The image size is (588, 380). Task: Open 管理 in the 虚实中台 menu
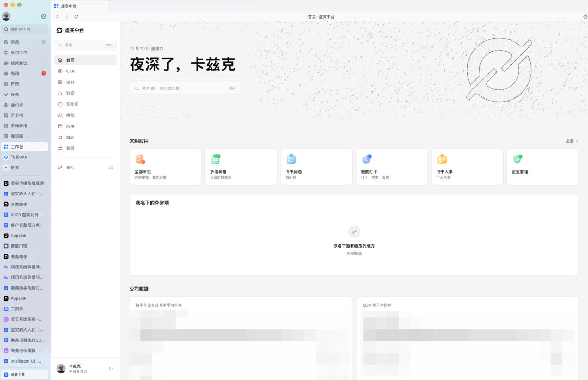pos(85,149)
